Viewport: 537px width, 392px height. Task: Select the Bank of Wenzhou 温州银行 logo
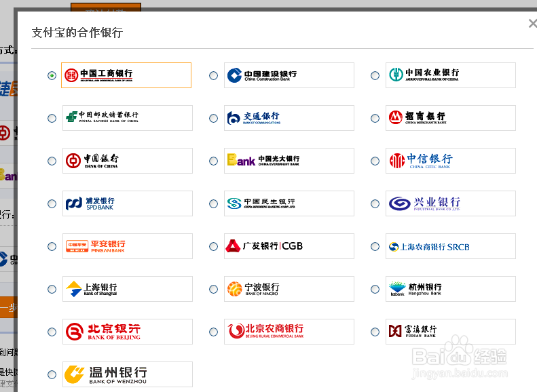128,374
